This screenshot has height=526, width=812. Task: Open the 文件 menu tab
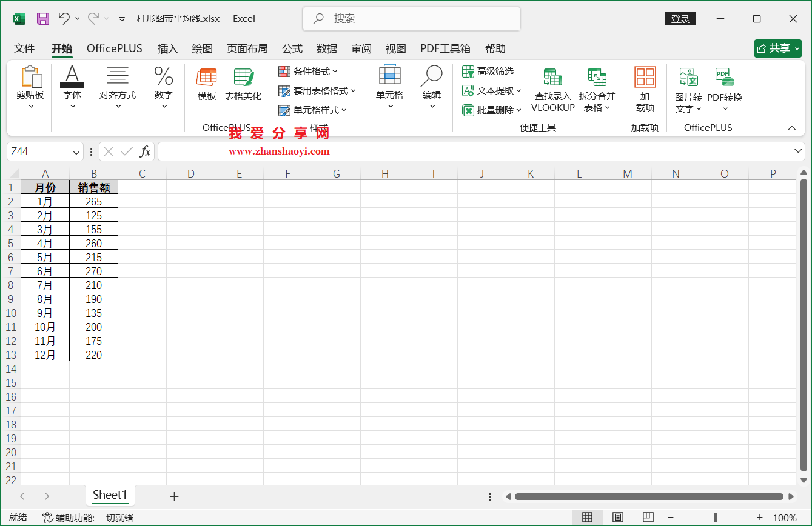[x=24, y=48]
